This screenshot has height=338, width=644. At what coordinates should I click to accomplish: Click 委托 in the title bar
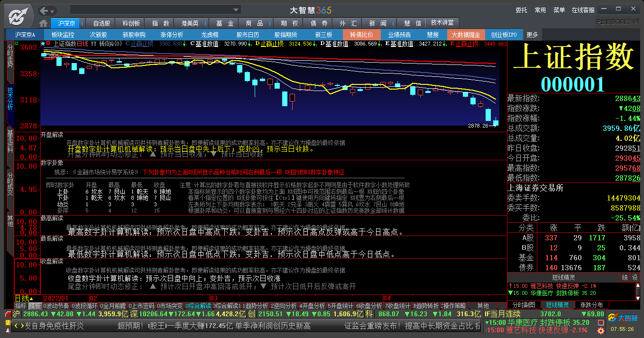coord(521,10)
